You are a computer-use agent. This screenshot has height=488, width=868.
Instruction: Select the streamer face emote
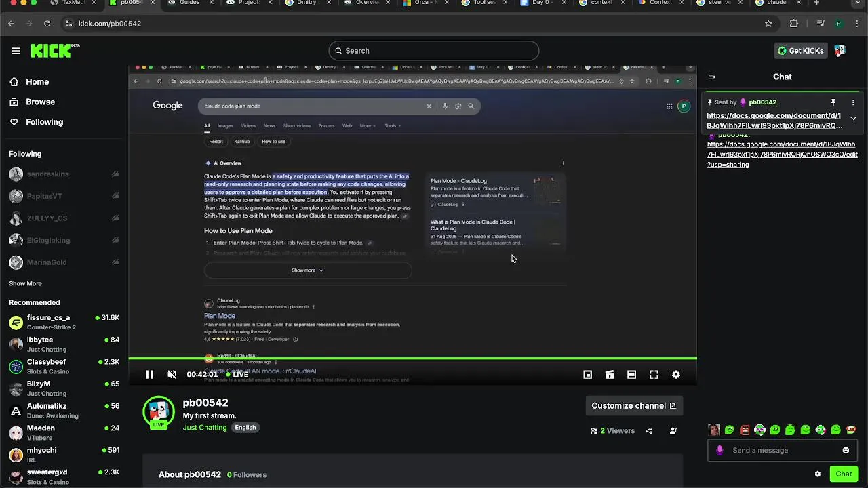coord(714,430)
